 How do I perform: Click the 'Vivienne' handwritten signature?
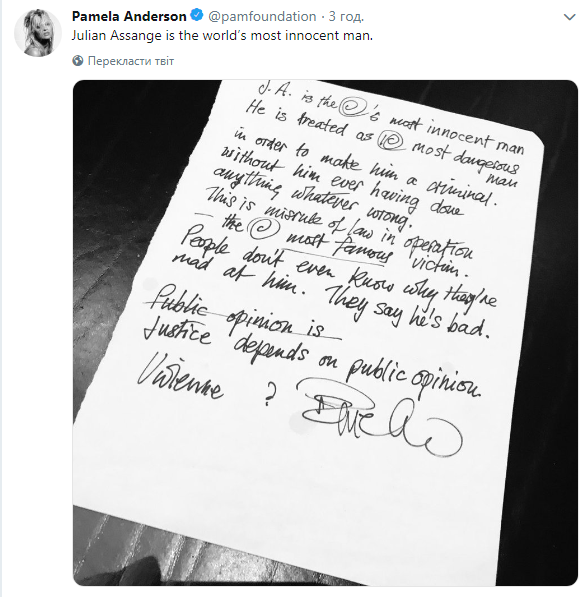click(180, 377)
